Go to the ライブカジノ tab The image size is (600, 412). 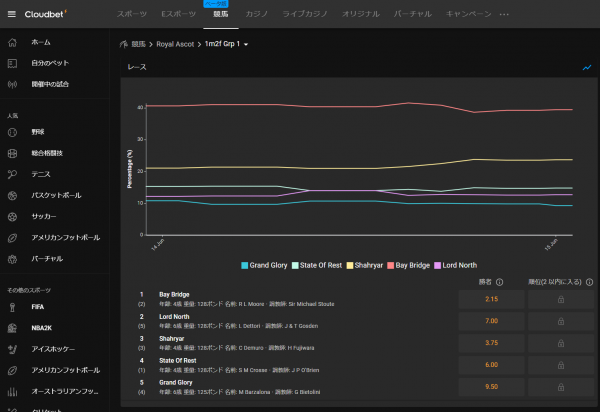pyautogui.click(x=305, y=14)
